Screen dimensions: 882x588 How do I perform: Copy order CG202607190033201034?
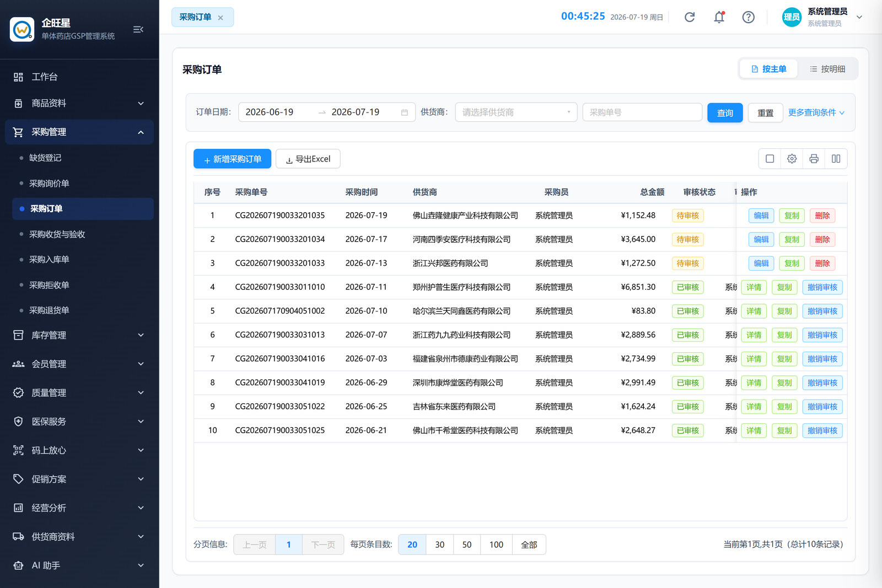[x=792, y=239]
